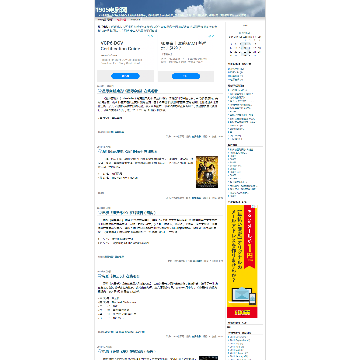Open the golden movie poster thumbnail
Viewport: 360px width, 360px height.
(207, 172)
